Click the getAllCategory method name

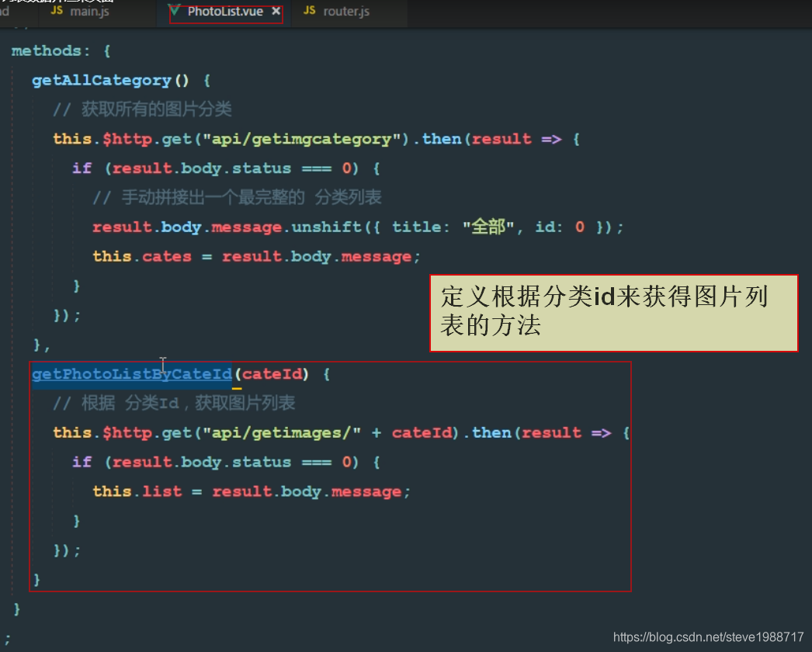tap(102, 80)
